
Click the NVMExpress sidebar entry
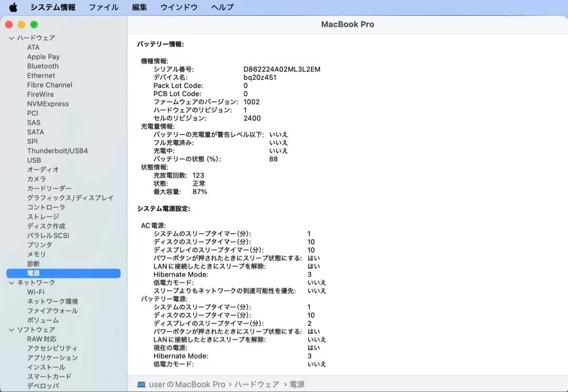[x=48, y=104]
